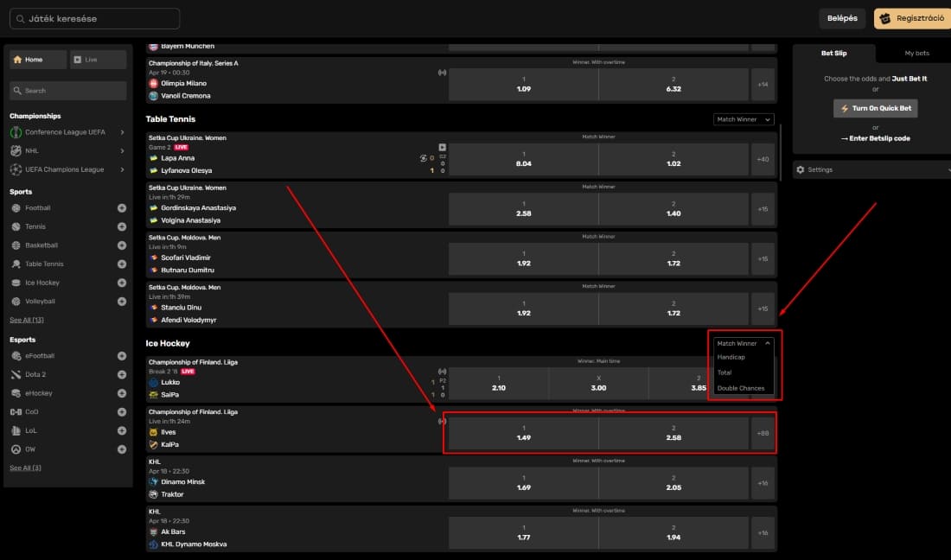
Task: Expand Football with its plus button
Action: (122, 208)
